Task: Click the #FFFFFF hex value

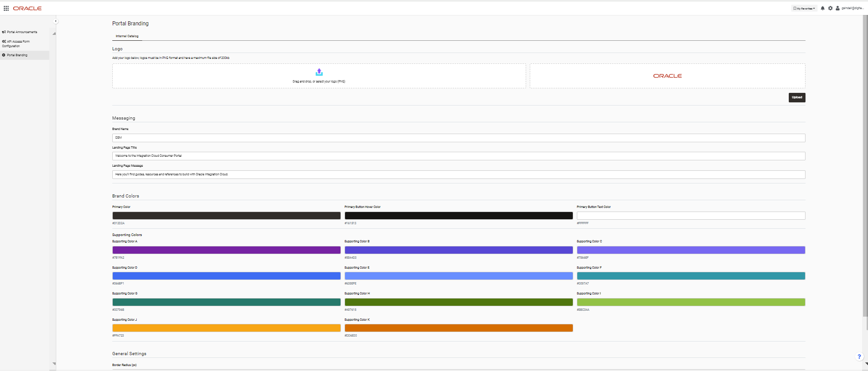Action: pyautogui.click(x=583, y=223)
